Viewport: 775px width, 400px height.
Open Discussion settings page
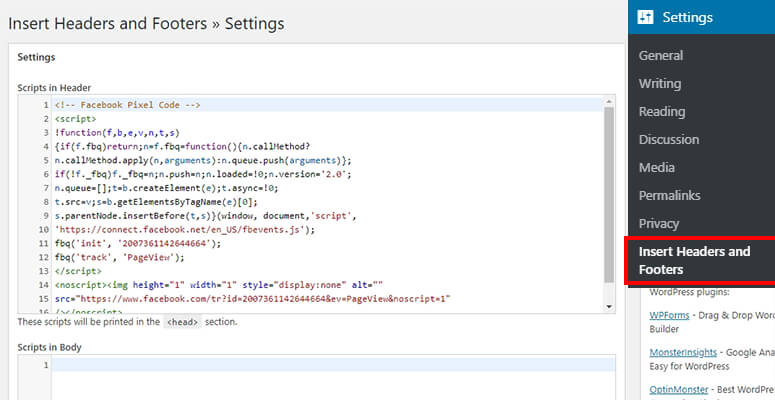click(669, 139)
